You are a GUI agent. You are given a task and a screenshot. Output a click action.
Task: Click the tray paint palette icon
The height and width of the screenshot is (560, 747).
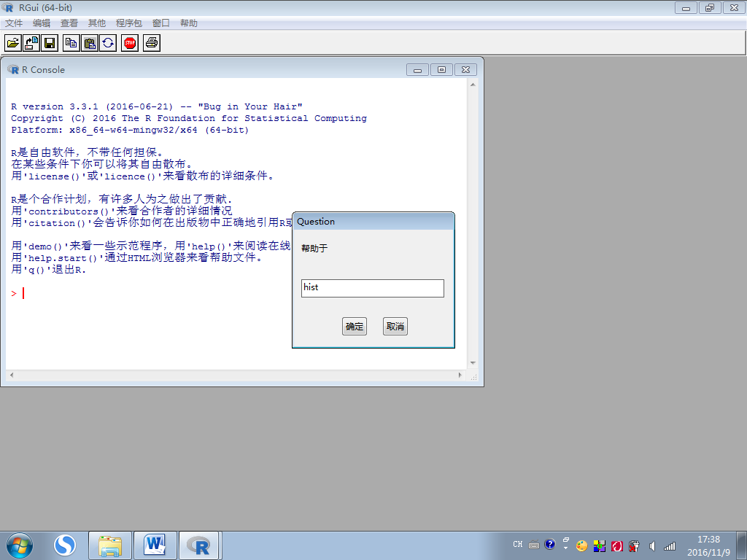pos(581,546)
